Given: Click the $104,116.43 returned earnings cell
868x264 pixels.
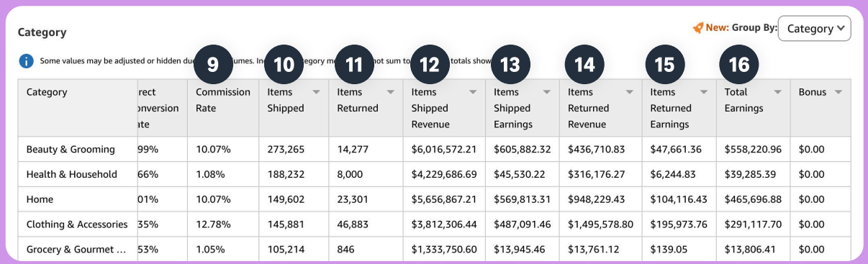Looking at the screenshot, I should pos(679,199).
